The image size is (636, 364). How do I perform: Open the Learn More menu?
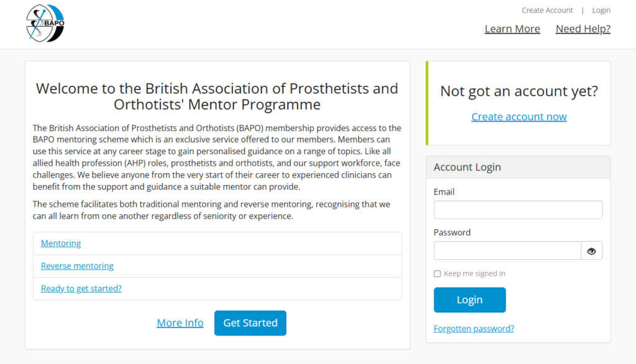coord(512,29)
